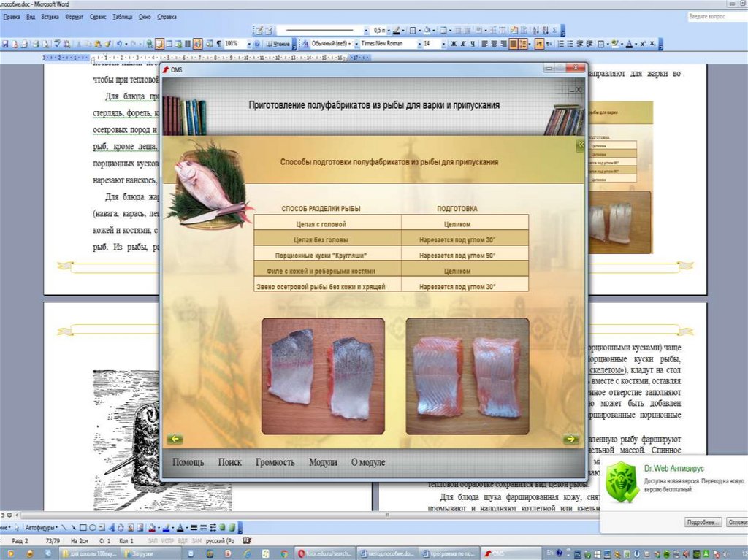
Task: Click the 'Введите вопрос' help search field
Action: 714,16
